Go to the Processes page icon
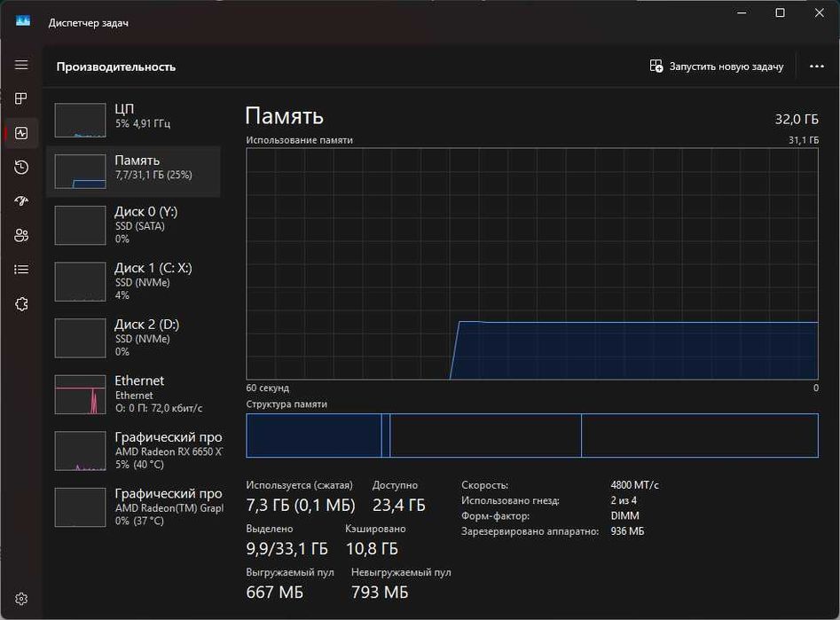This screenshot has height=620, width=840. click(21, 98)
